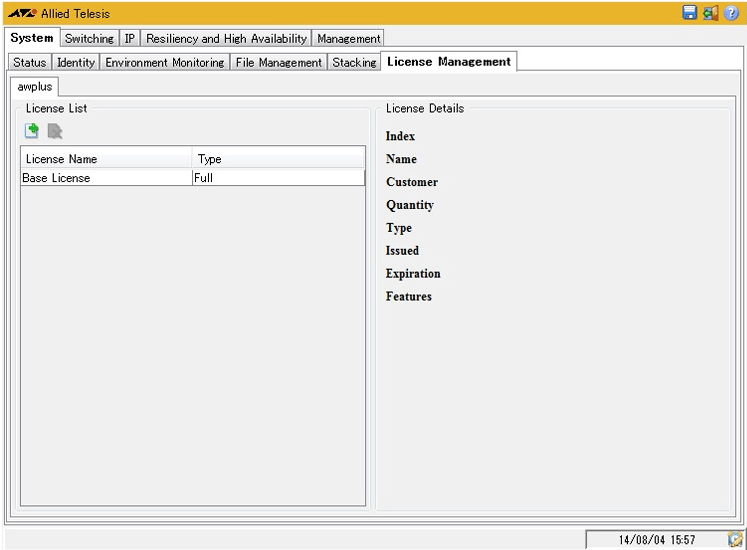This screenshot has width=747, height=550.
Task: Click the save configuration disk icon
Action: [689, 13]
